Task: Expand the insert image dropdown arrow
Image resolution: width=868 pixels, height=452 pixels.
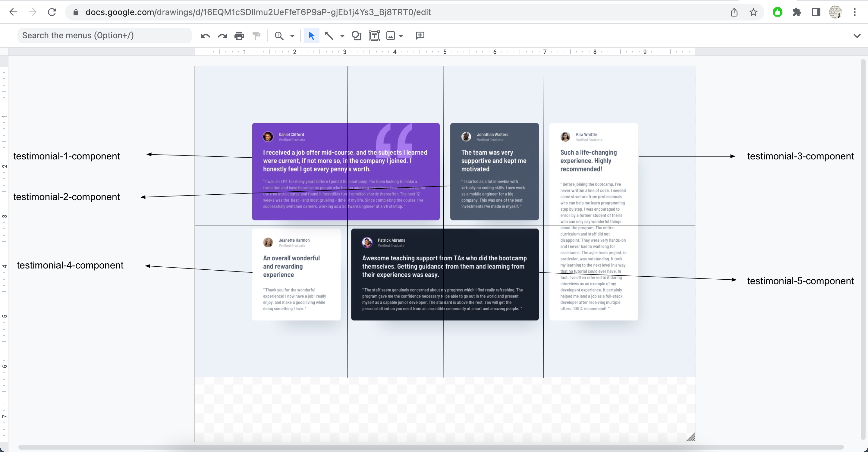Action: (x=401, y=36)
